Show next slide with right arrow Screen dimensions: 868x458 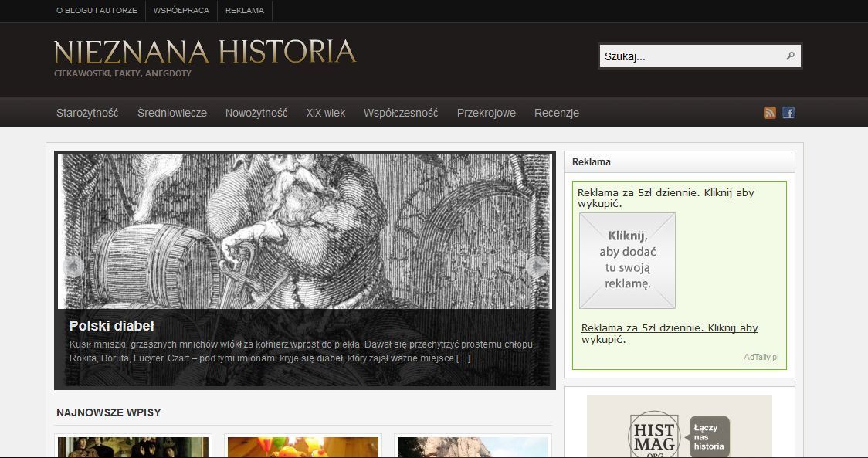pos(537,266)
